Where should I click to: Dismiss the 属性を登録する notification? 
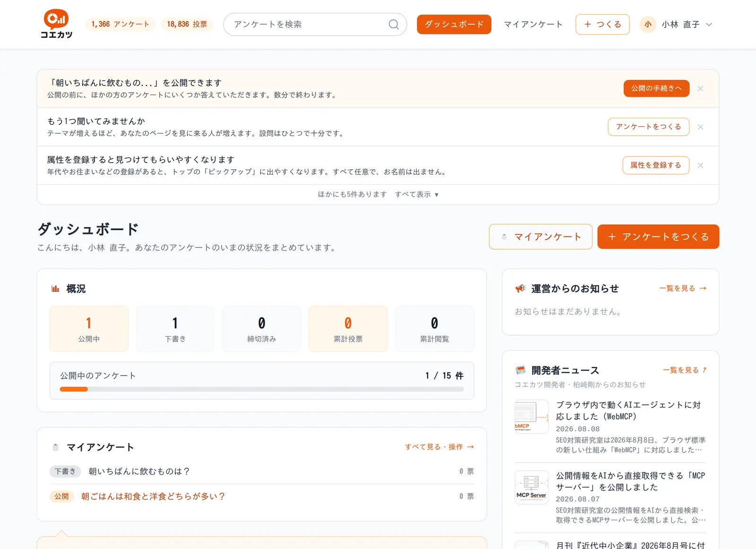pyautogui.click(x=701, y=166)
